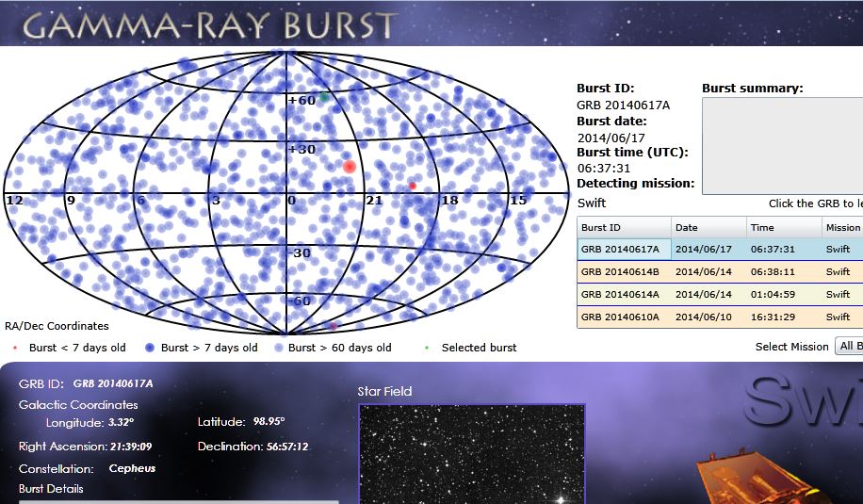Click the large red burst marker on the sky map
This screenshot has width=863, height=504.
350,167
